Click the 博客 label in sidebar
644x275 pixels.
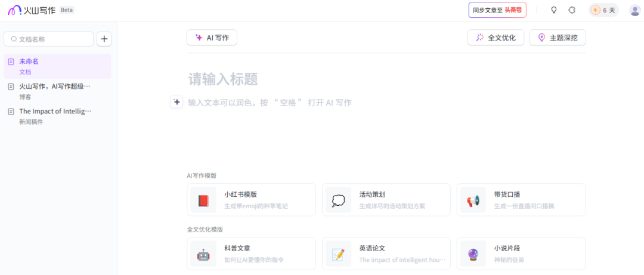[25, 97]
